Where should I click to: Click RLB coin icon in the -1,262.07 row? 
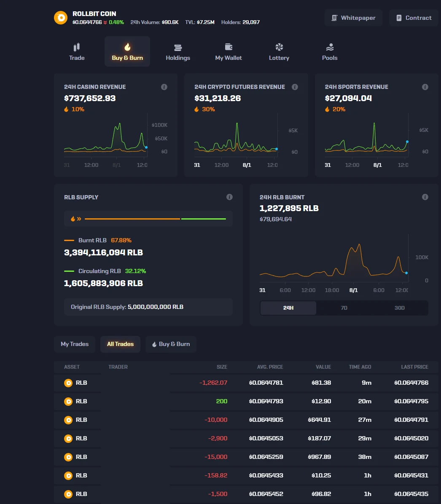coord(68,383)
